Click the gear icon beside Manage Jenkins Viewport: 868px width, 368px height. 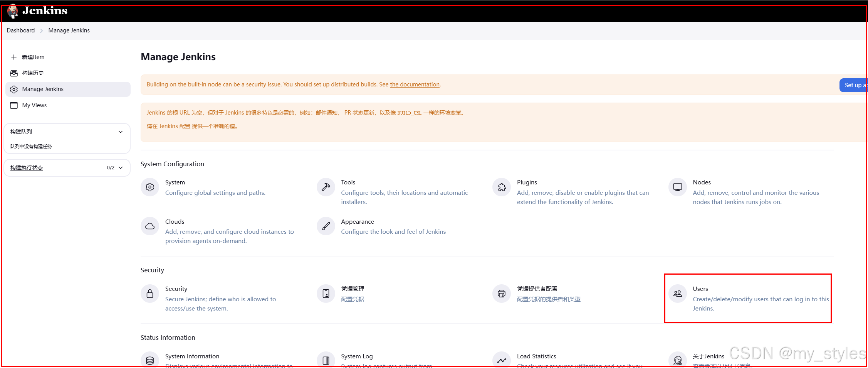click(14, 89)
